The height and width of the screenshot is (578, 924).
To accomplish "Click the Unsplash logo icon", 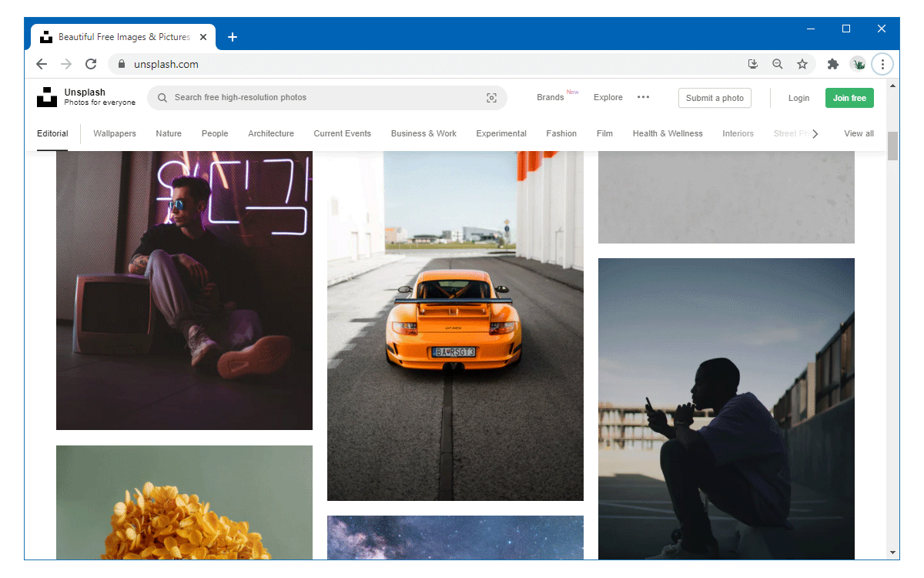I will point(47,97).
